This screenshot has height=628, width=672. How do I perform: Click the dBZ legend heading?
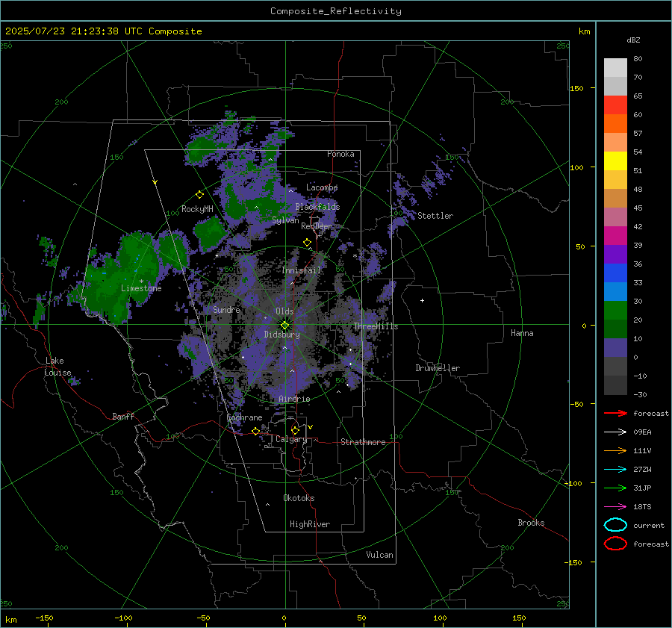tap(633, 40)
